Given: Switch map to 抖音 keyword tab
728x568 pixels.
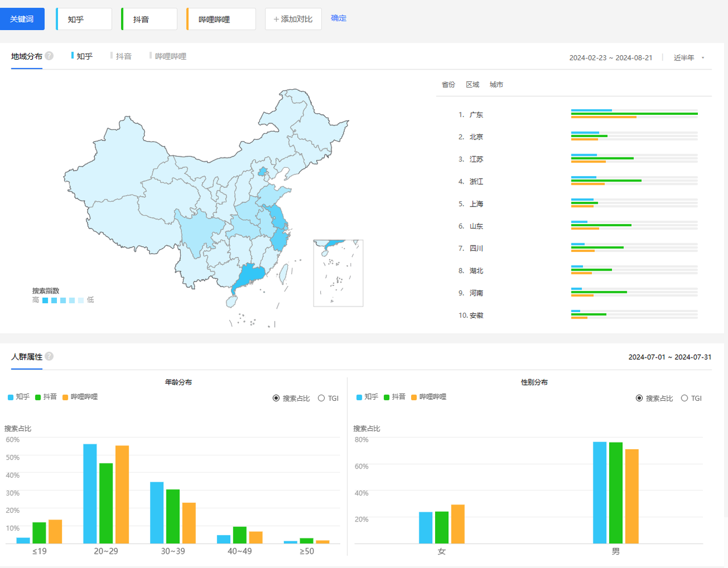Looking at the screenshot, I should [121, 56].
